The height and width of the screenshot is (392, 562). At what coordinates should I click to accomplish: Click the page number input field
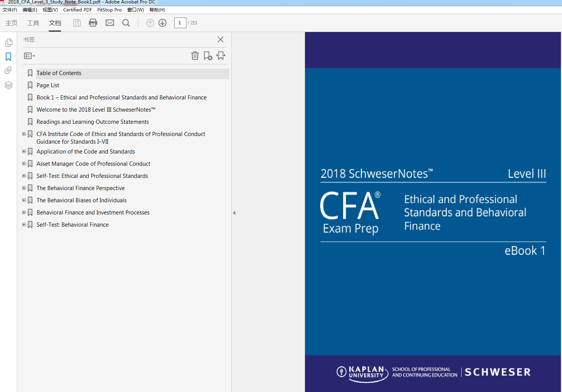180,23
